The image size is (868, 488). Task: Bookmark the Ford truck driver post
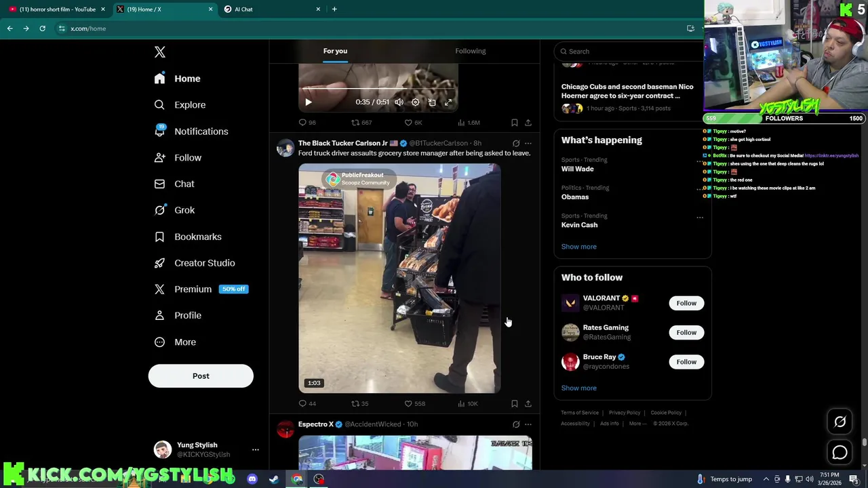(515, 403)
